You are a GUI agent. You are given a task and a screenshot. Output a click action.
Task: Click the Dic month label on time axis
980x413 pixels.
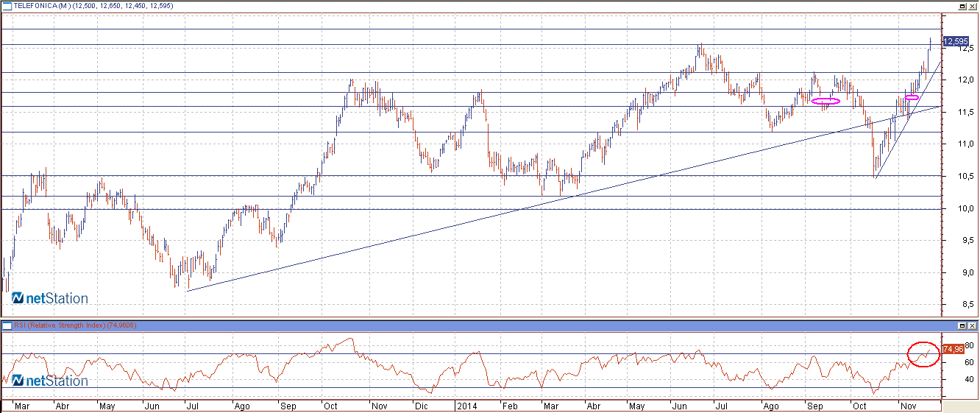(x=422, y=406)
